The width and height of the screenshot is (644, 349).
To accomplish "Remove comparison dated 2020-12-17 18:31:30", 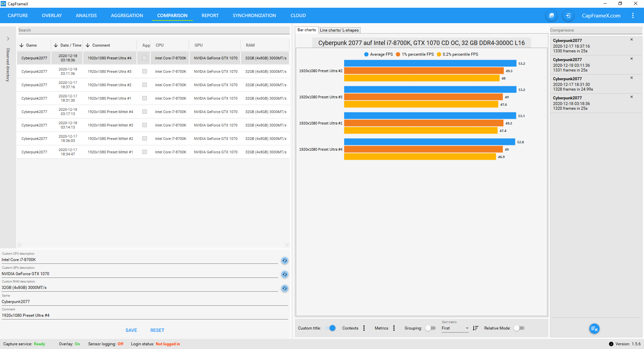I will coord(631,78).
